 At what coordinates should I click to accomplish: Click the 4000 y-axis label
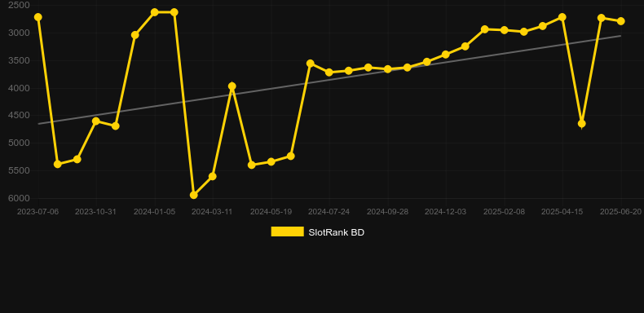19,88
